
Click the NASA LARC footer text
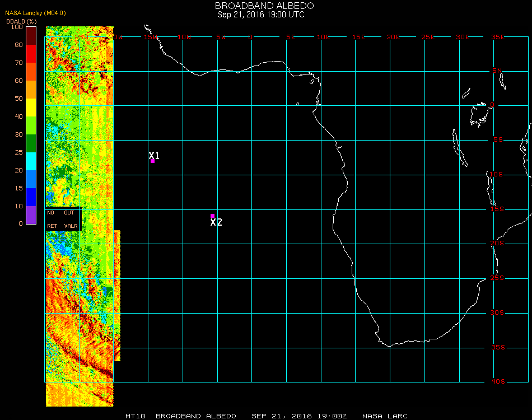(x=385, y=416)
